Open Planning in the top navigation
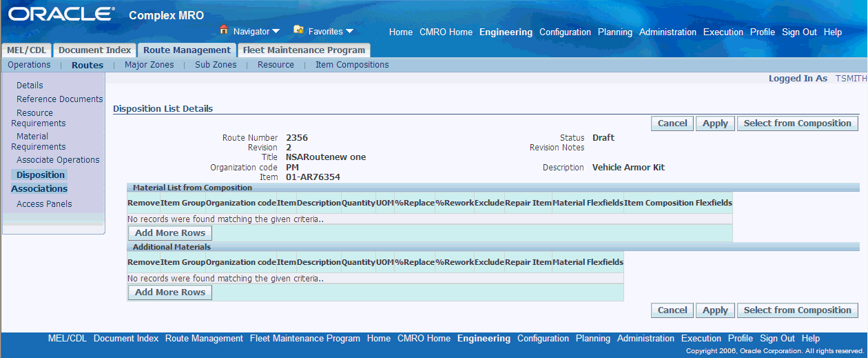Viewport: 868px width, 358px height. click(x=615, y=32)
